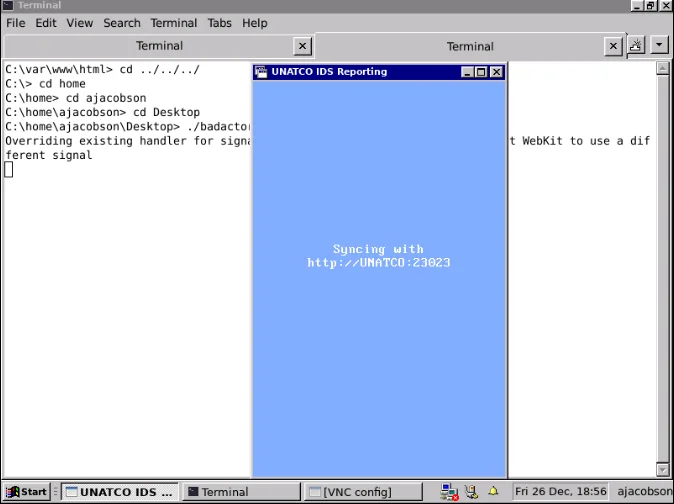Open the File menu
Viewport: 674px width, 504px height.
coord(16,23)
